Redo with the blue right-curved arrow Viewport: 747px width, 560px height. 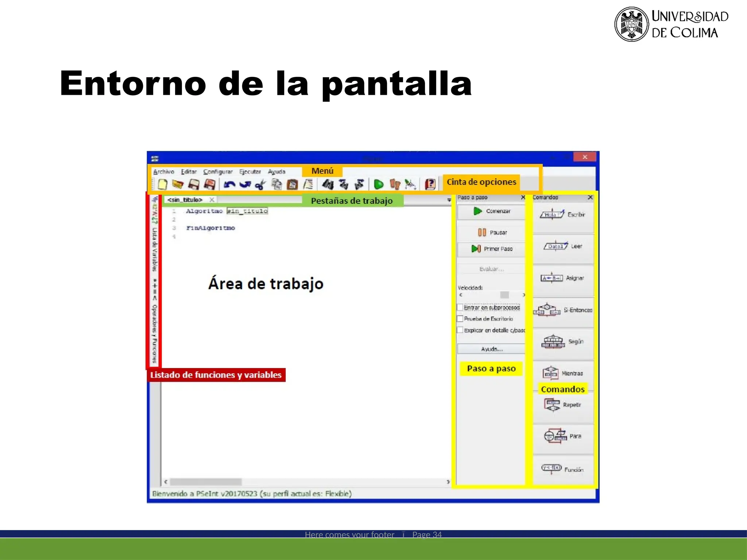click(x=245, y=185)
